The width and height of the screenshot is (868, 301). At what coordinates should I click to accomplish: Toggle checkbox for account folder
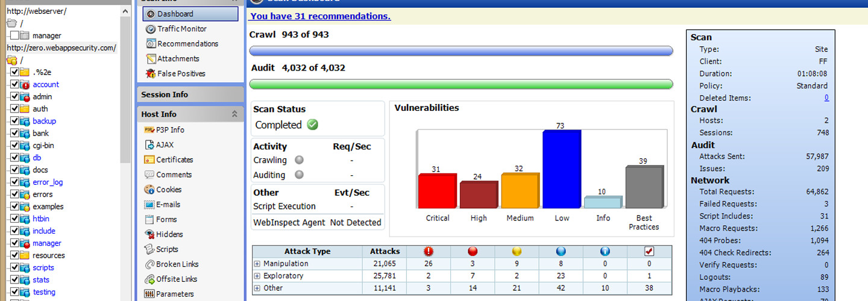pos(15,84)
